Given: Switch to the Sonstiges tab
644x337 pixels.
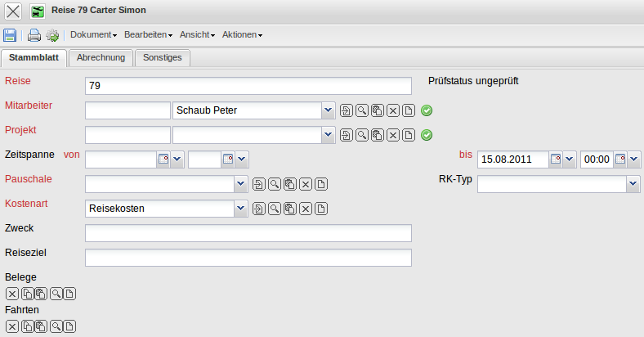Looking at the screenshot, I should (163, 57).
